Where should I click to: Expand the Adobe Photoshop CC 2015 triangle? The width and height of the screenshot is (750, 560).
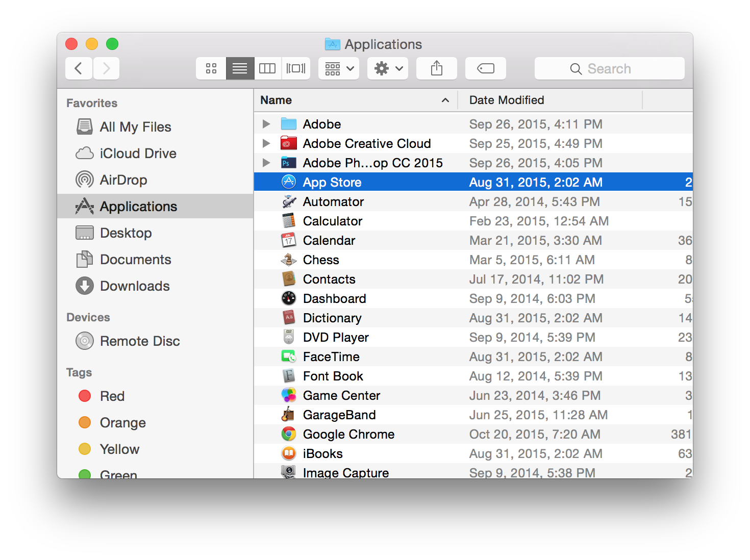266,163
